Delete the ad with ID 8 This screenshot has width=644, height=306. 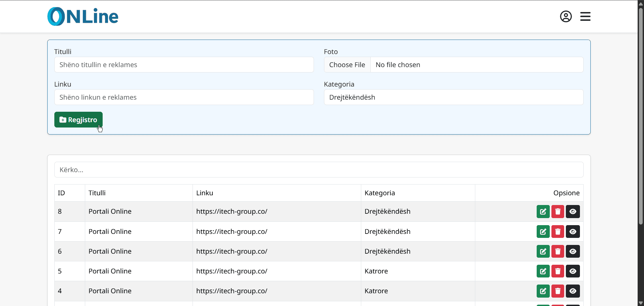point(557,212)
